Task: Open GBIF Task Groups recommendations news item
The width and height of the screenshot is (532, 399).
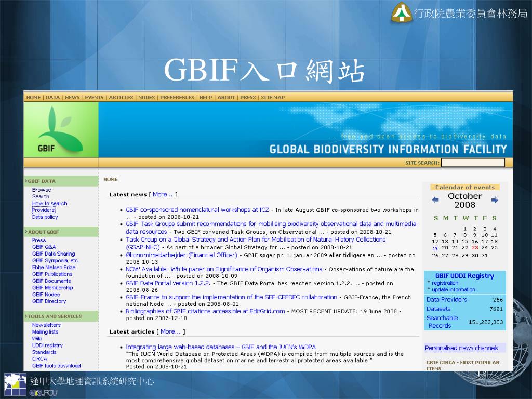Action: point(271,228)
